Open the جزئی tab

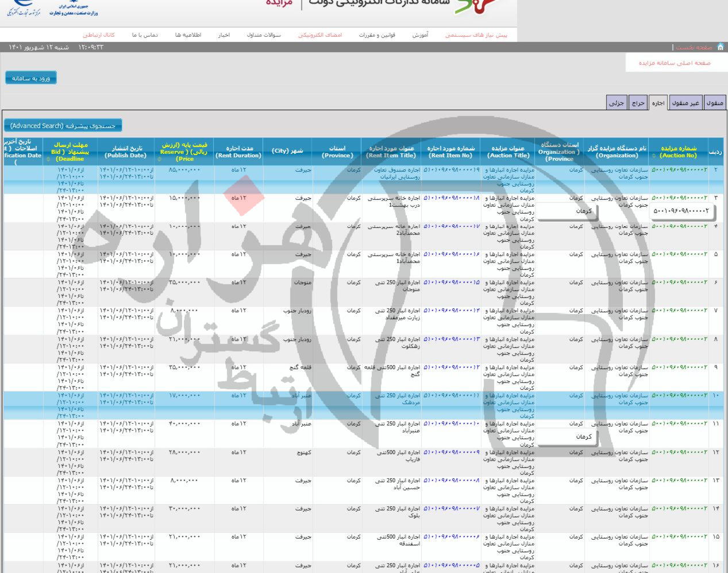click(616, 103)
